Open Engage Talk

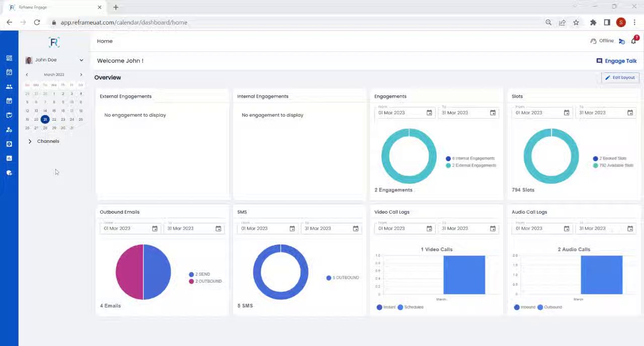point(616,61)
